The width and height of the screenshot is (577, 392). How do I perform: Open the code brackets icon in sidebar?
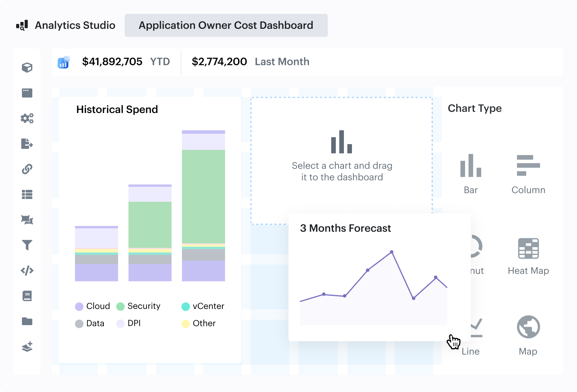pos(27,271)
